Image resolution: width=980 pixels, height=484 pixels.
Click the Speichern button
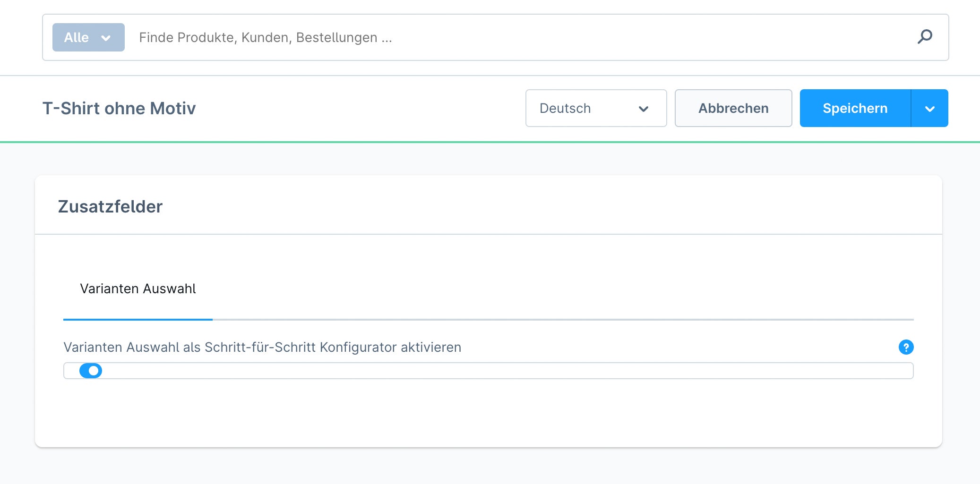pyautogui.click(x=855, y=108)
